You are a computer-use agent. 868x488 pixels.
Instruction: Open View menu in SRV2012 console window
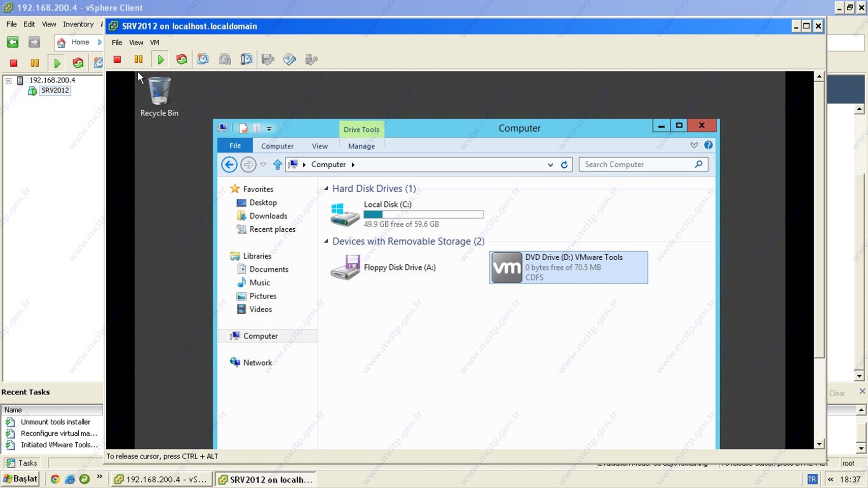136,43
